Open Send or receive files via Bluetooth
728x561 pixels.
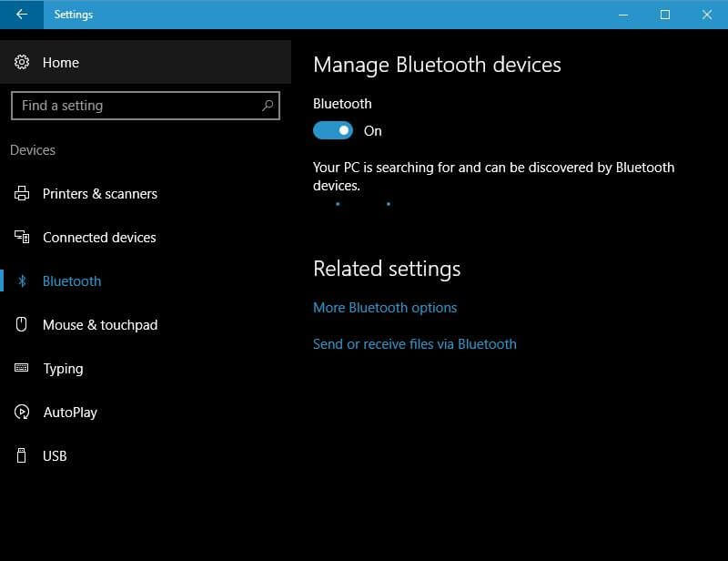click(x=415, y=344)
